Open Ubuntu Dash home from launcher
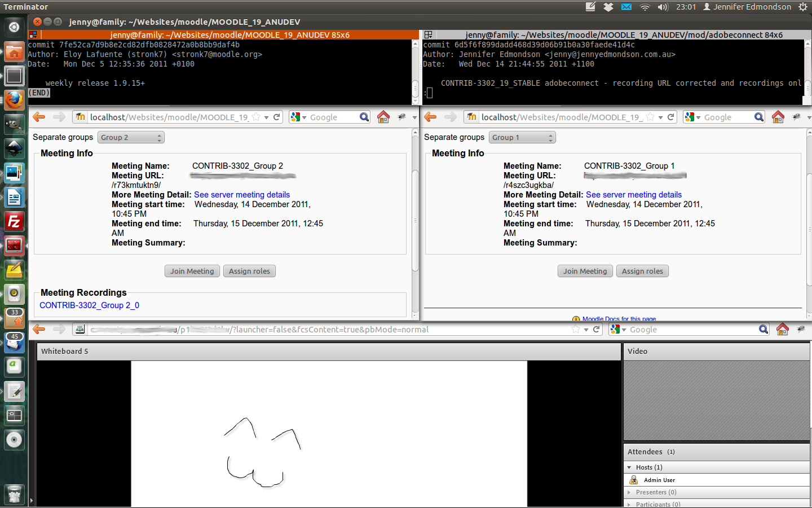Screen dimensions: 812x508 pos(14,27)
